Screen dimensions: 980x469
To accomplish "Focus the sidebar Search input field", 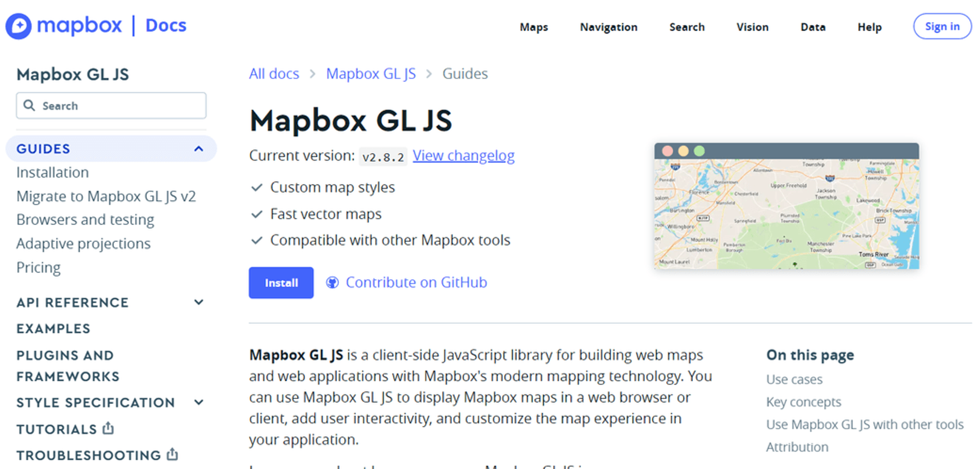I will (x=111, y=106).
